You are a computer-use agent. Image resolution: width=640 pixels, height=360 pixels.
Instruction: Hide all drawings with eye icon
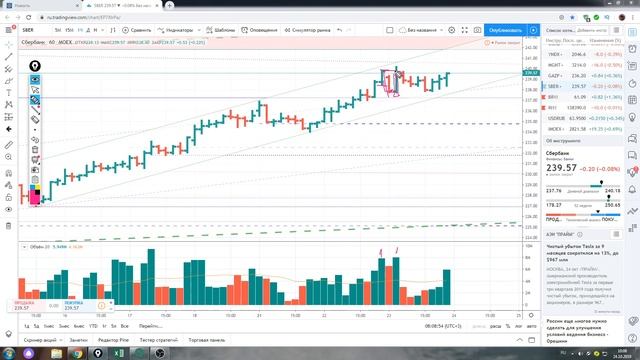[x=9, y=209]
